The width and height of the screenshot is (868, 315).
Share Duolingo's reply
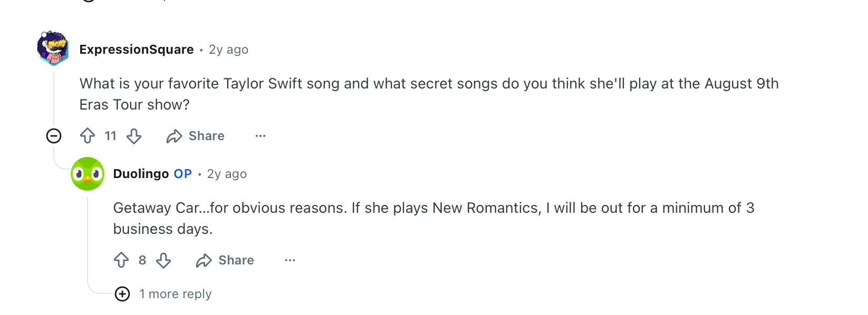point(225,260)
